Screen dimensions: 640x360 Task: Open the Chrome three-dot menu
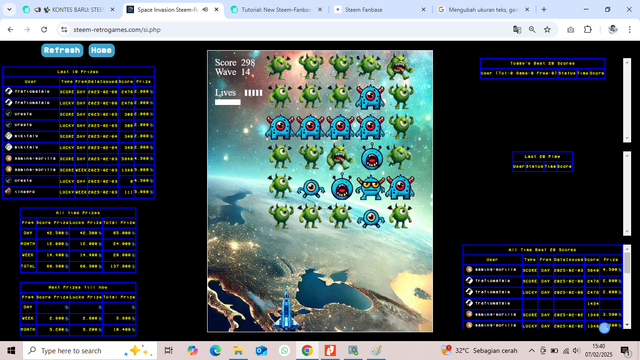(x=630, y=29)
